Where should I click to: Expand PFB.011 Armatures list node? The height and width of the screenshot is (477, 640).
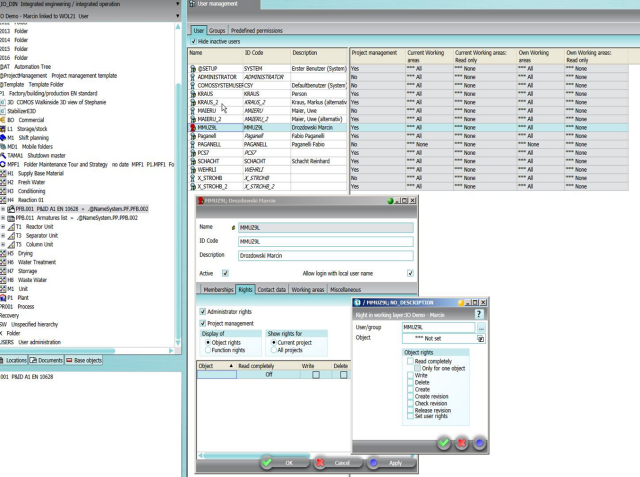click(3, 218)
